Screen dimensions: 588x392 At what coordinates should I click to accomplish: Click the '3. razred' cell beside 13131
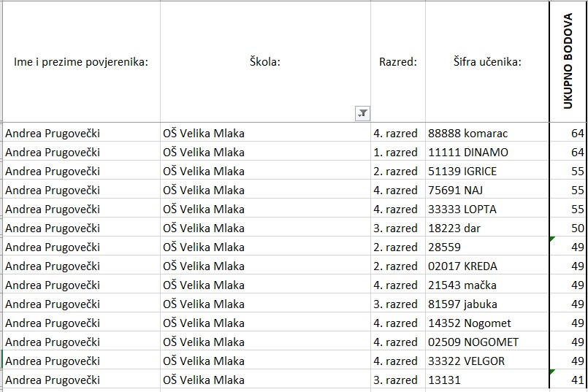pyautogui.click(x=398, y=380)
